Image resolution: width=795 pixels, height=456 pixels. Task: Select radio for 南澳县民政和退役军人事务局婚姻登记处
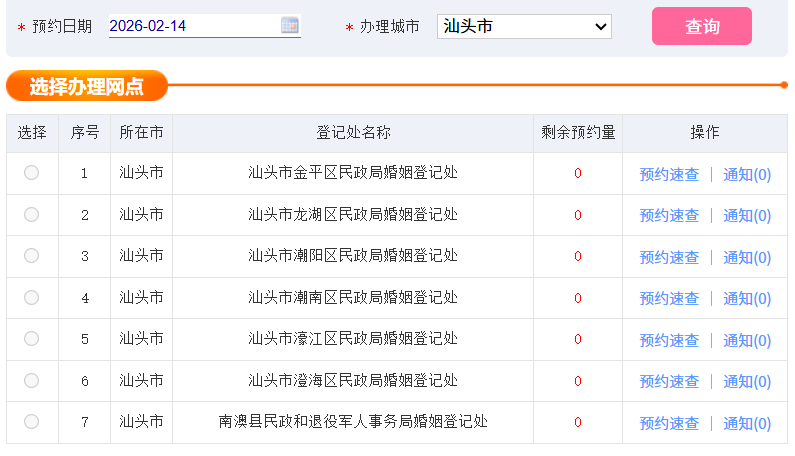[31, 422]
